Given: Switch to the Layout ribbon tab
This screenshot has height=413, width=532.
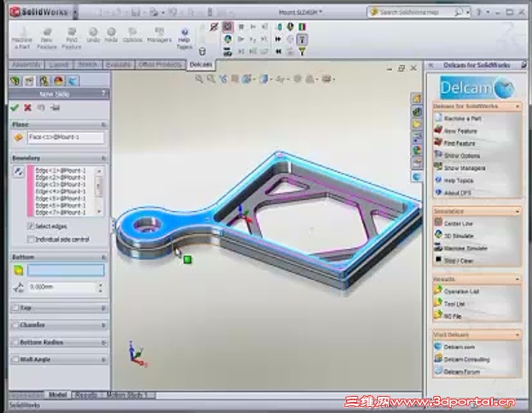Looking at the screenshot, I should click(59, 65).
